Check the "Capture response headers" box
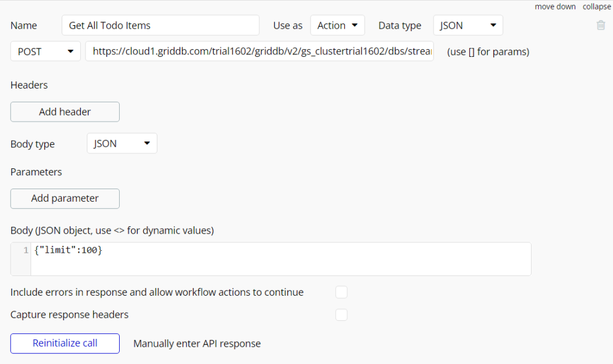The image size is (613, 364). point(341,314)
